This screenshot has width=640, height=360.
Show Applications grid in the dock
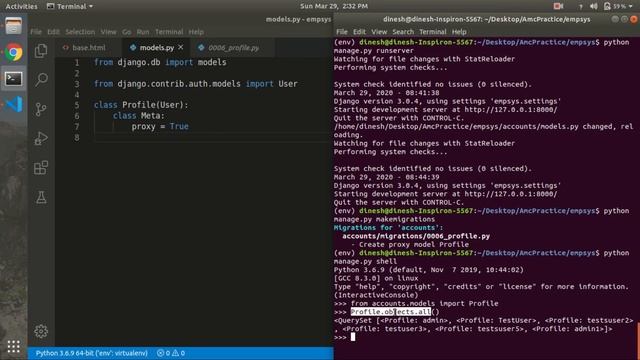(x=13, y=347)
